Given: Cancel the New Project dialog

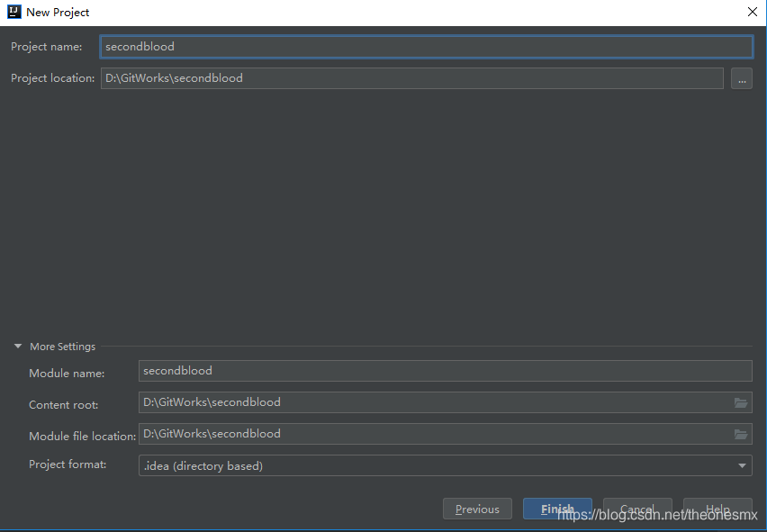Looking at the screenshot, I should (x=637, y=509).
